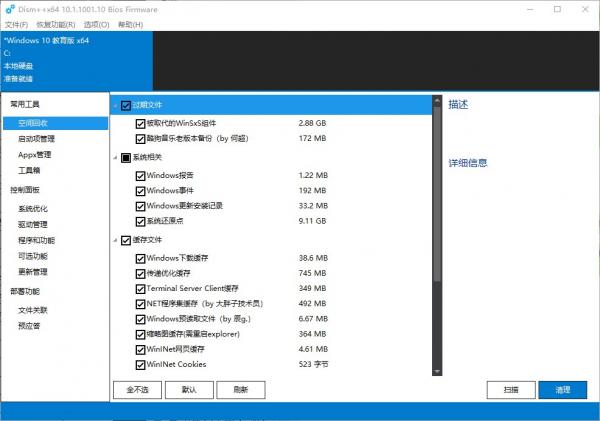Collapse the 过期文件 group arrow
The height and width of the screenshot is (421, 600).
115,105
